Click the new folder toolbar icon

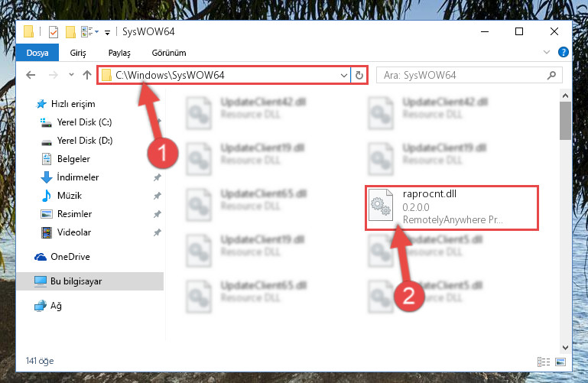(70, 32)
